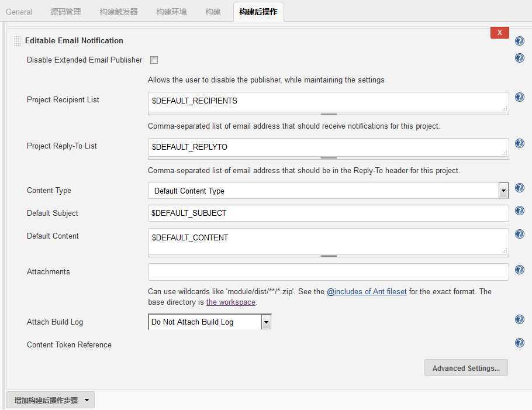532x410 pixels.
Task: Open help icon for Attach Build Log
Action: (520, 319)
